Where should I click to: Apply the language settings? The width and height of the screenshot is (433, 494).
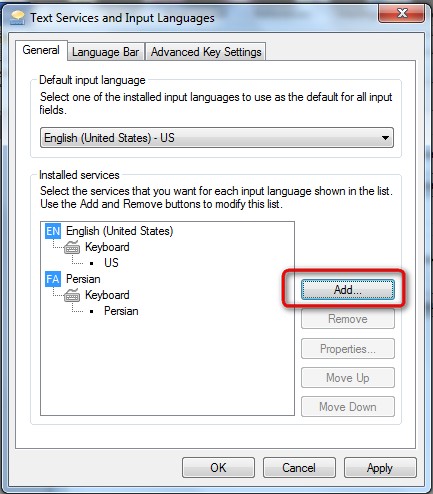[380, 468]
